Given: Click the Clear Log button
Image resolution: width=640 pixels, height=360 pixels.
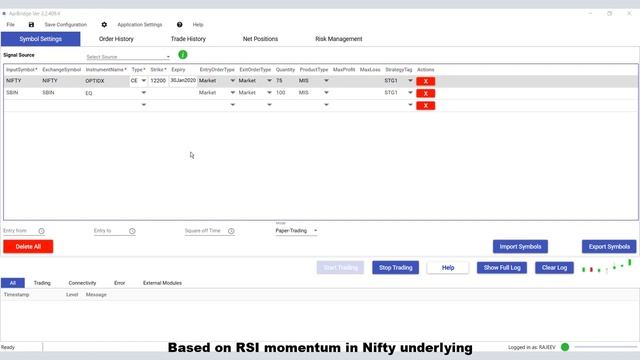Looking at the screenshot, I should tap(554, 268).
